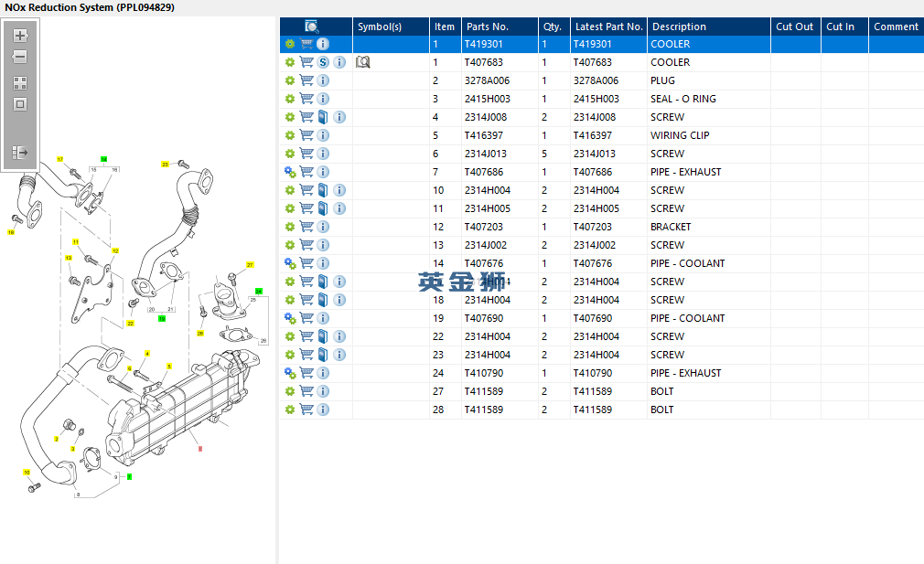Screen dimensions: 924x564
Task: Show info for plug 3278A006
Action: [323, 80]
